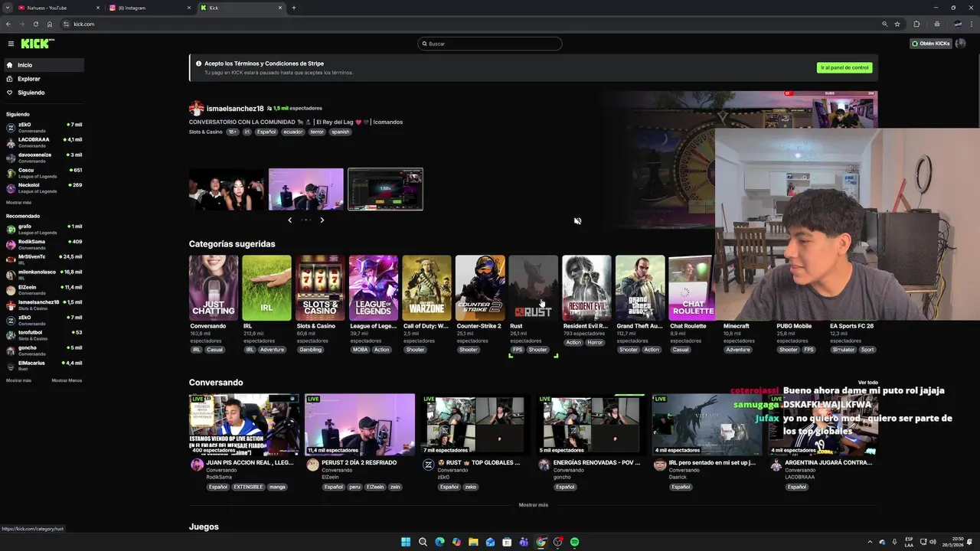Click the zoom magnifier icon in address bar
The image size is (980, 551).
pos(884,24)
